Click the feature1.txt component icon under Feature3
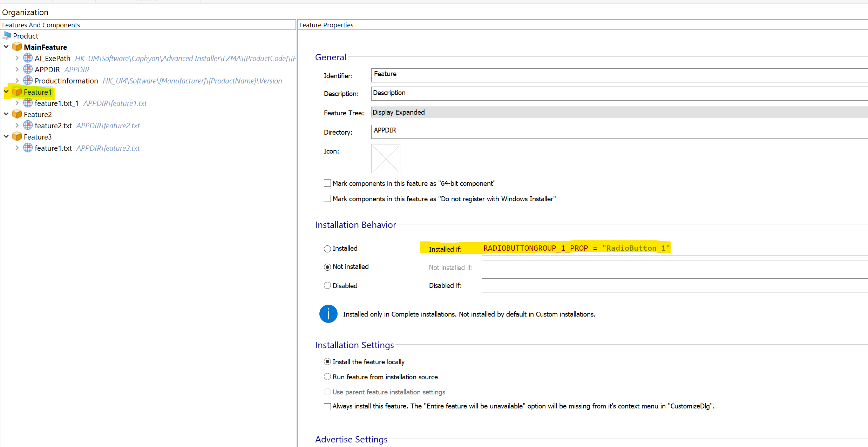The width and height of the screenshot is (868, 447). click(x=28, y=148)
